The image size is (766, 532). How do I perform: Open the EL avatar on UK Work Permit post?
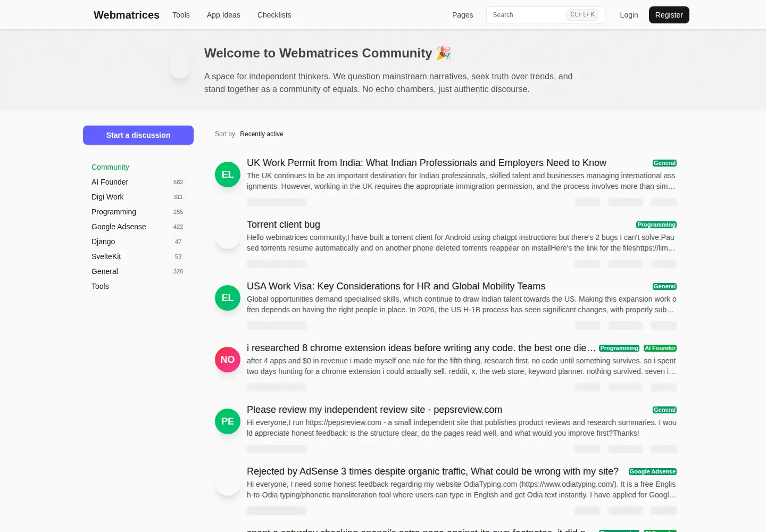point(228,174)
